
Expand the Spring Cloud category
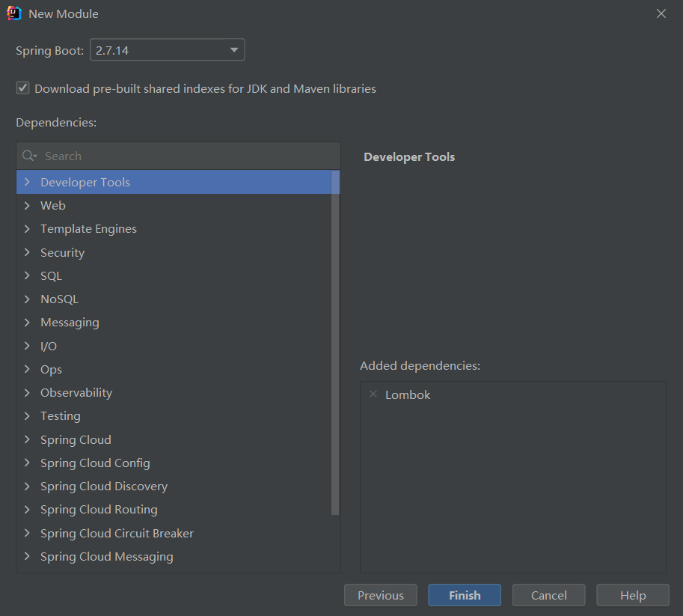pyautogui.click(x=27, y=439)
